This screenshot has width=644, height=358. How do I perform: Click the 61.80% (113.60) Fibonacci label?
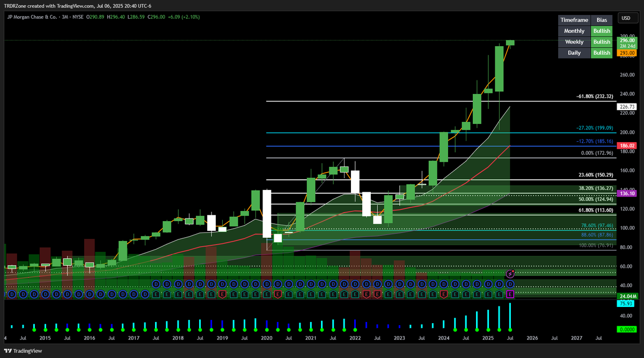click(x=597, y=210)
